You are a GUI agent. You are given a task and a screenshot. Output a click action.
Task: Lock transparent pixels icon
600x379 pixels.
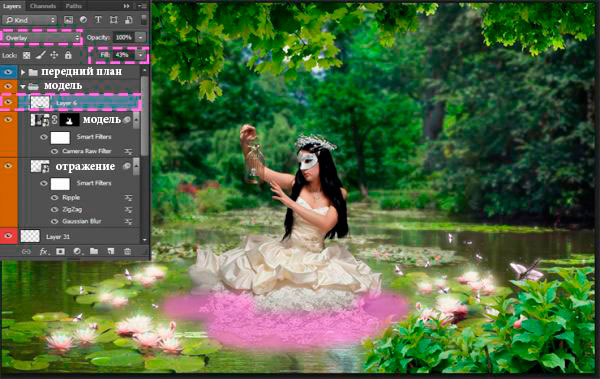tap(26, 55)
